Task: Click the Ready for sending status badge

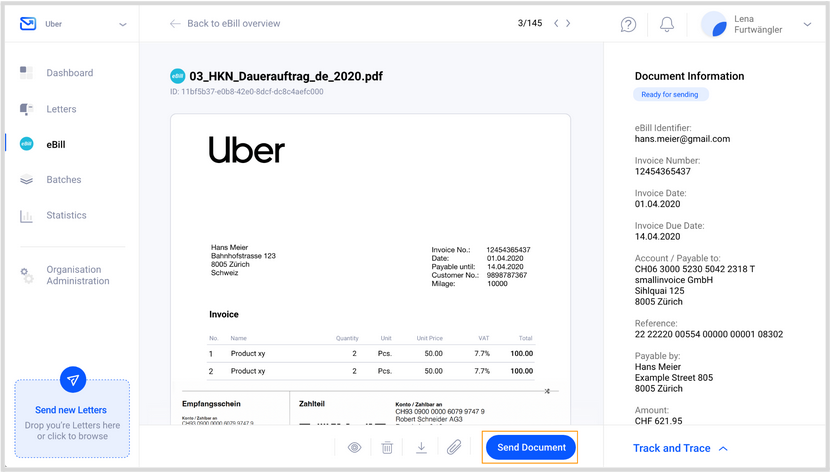Action: tap(670, 95)
